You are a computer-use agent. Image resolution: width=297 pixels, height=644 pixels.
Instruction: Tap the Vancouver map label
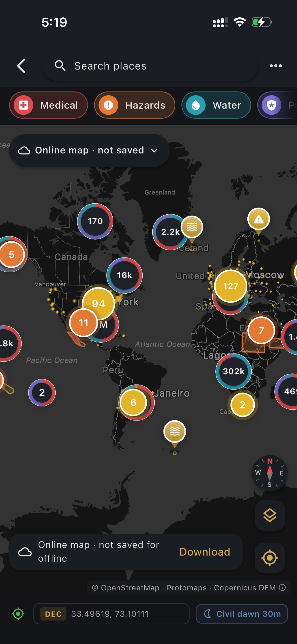tap(50, 284)
